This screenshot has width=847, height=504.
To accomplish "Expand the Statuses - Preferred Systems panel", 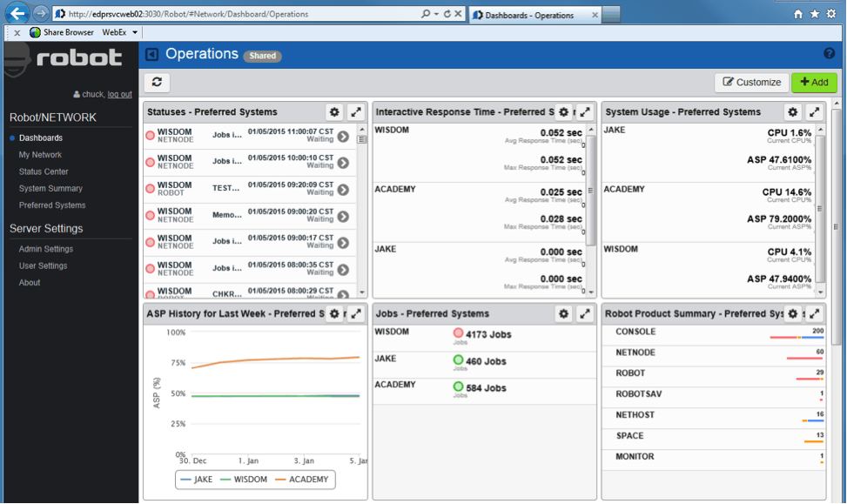I will [356, 111].
